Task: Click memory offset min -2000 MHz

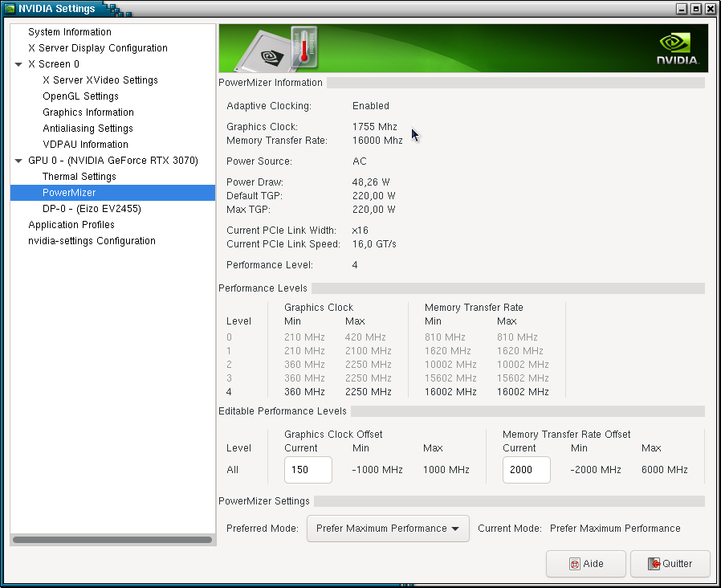Action: tap(596, 470)
